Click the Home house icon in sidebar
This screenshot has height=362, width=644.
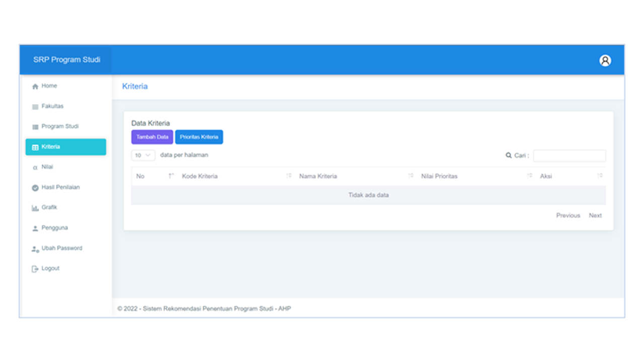(x=35, y=86)
